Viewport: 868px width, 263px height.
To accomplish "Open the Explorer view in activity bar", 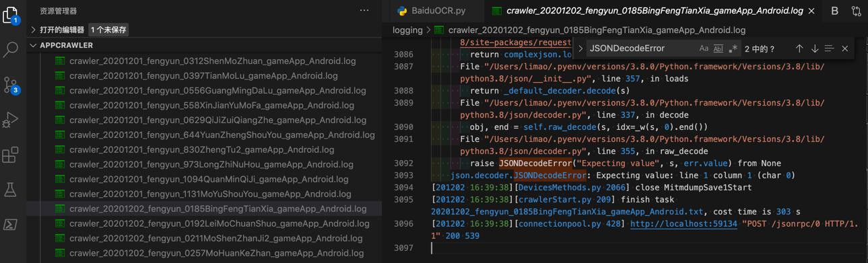I will click(x=11, y=14).
